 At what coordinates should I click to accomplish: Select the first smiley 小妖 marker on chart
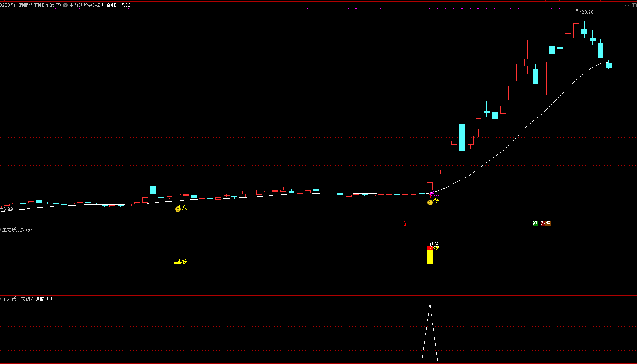pyautogui.click(x=178, y=209)
